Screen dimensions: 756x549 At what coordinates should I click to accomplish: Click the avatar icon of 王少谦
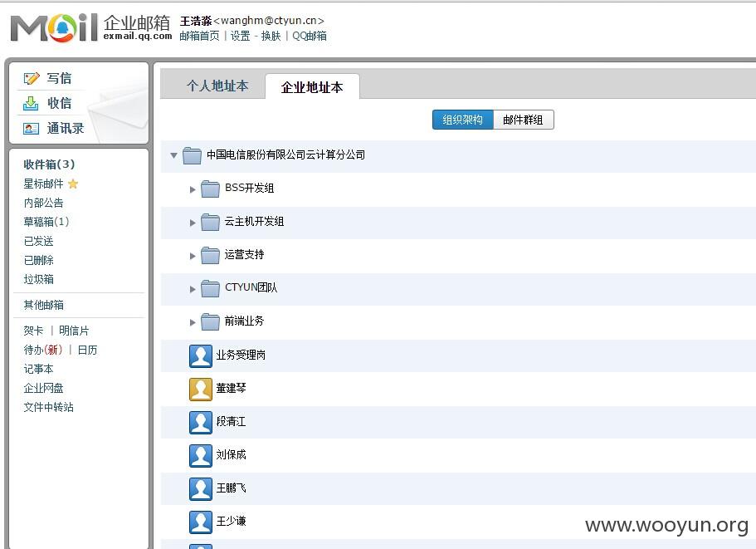pyautogui.click(x=201, y=522)
